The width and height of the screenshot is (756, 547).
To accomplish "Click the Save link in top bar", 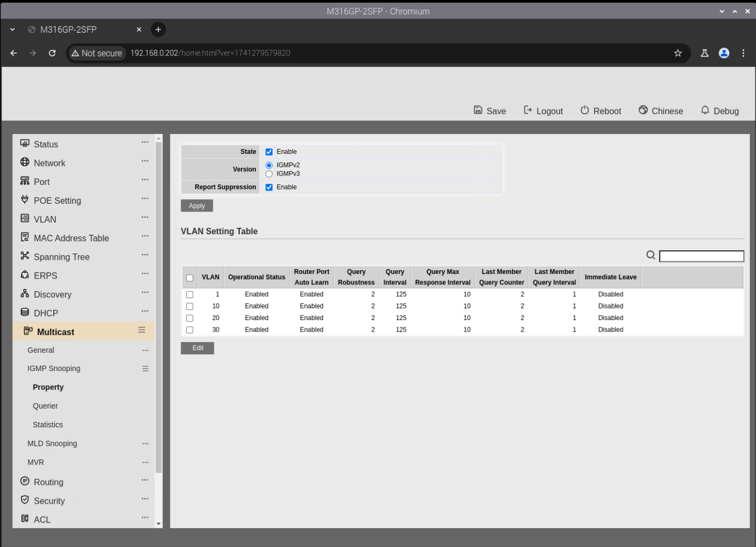I will [x=496, y=111].
